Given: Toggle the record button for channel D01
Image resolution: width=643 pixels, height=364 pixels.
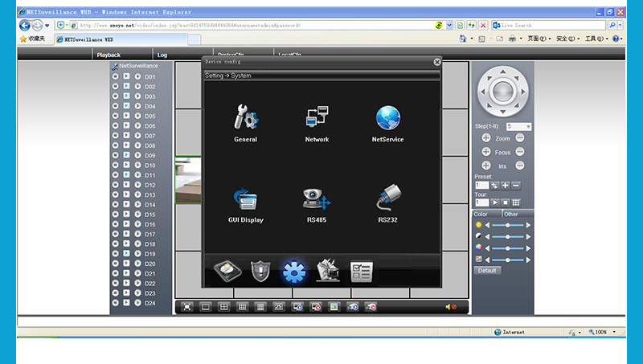Looking at the screenshot, I should click(115, 76).
